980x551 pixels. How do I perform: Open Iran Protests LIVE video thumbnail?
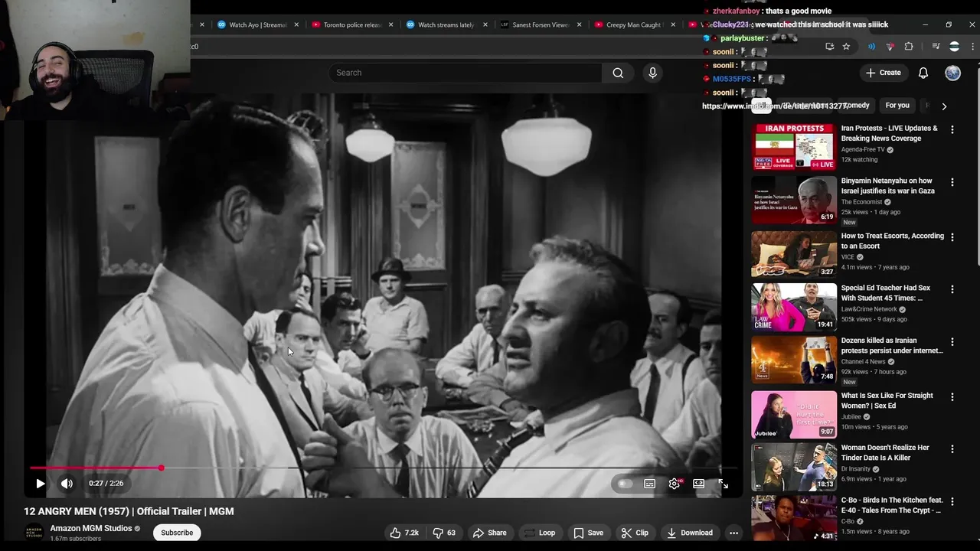click(x=794, y=148)
